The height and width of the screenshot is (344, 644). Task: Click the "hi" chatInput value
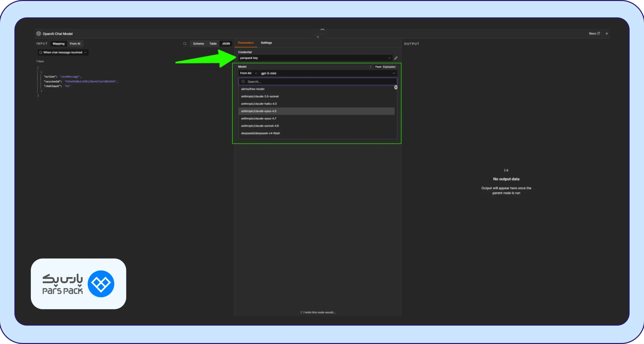[x=67, y=86]
